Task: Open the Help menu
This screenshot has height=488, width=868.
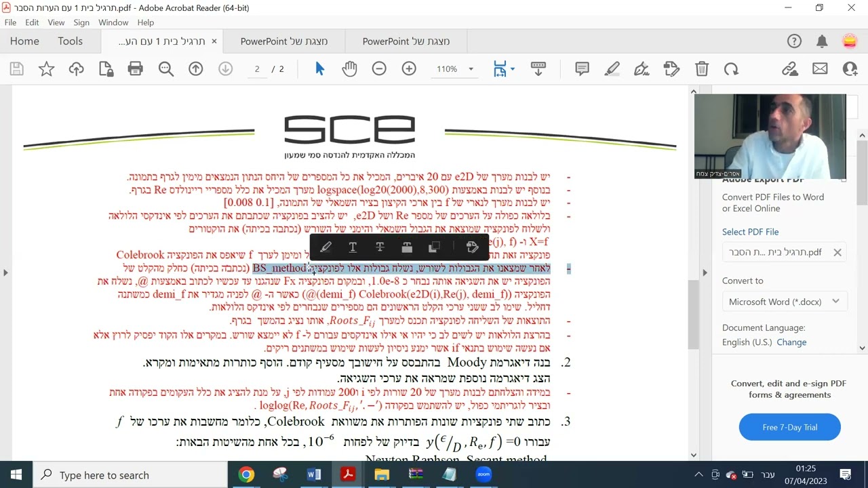Action: tap(146, 22)
